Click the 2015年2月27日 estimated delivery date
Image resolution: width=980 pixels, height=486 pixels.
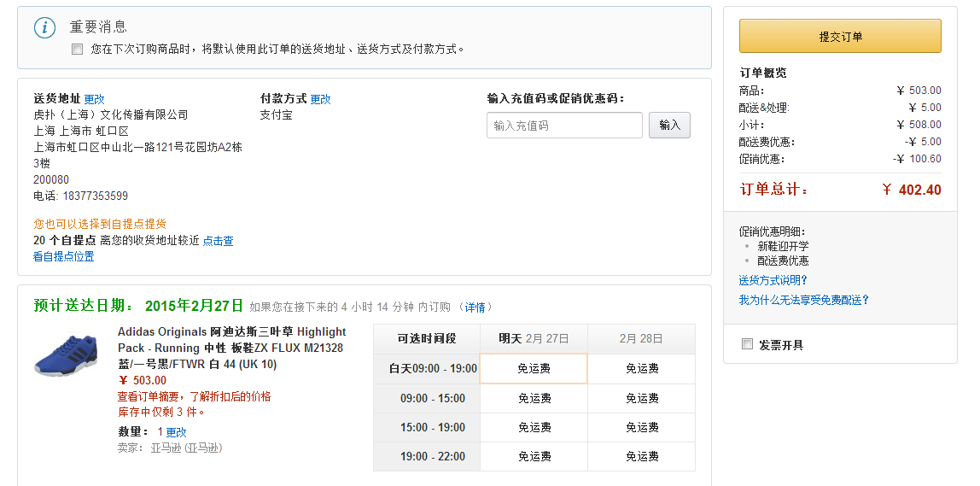[194, 306]
